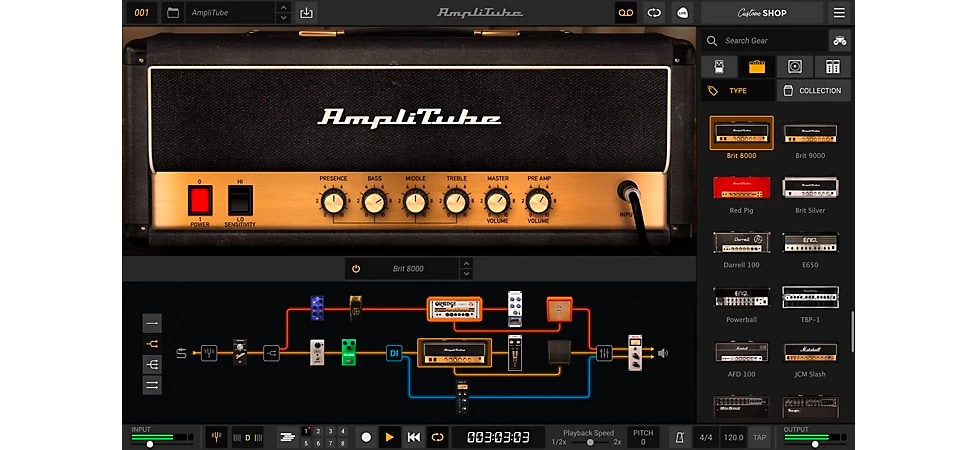
Task: Open the tape recorder view icon
Action: [626, 12]
